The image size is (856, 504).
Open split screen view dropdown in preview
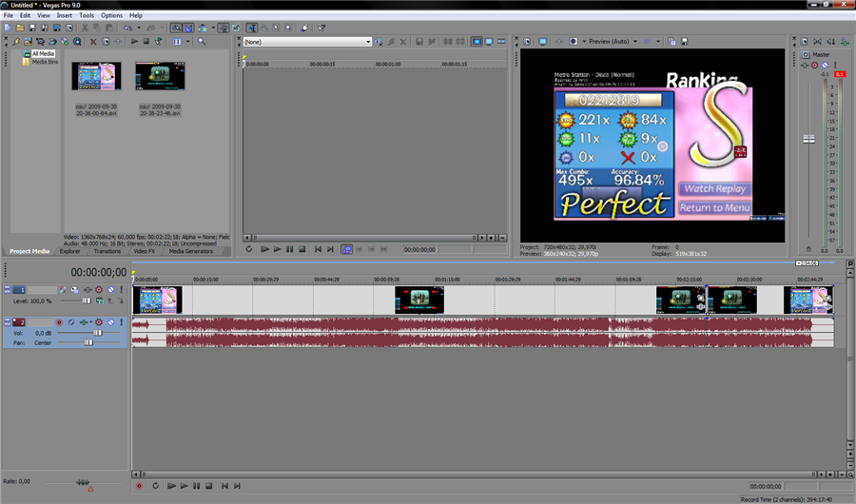click(x=584, y=42)
